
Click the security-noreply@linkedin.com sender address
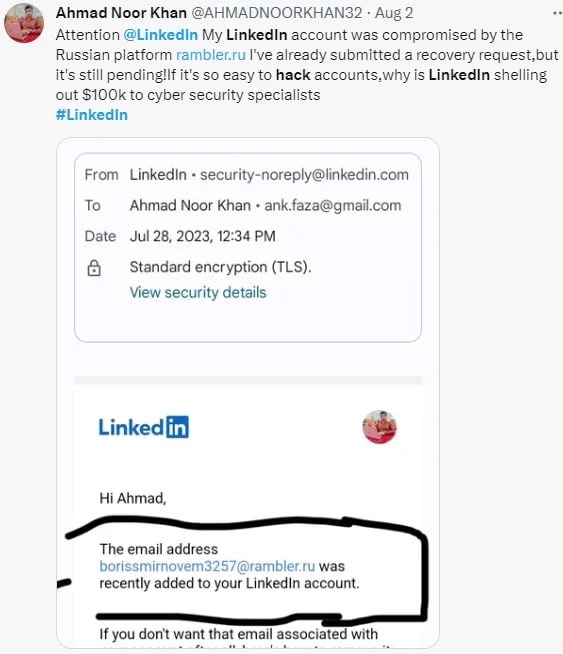304,175
